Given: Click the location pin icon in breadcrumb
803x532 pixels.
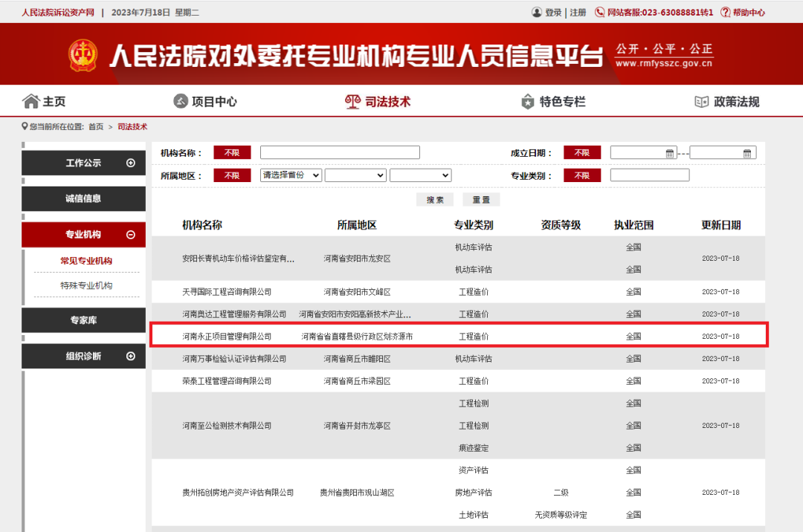Looking at the screenshot, I should coord(25,126).
